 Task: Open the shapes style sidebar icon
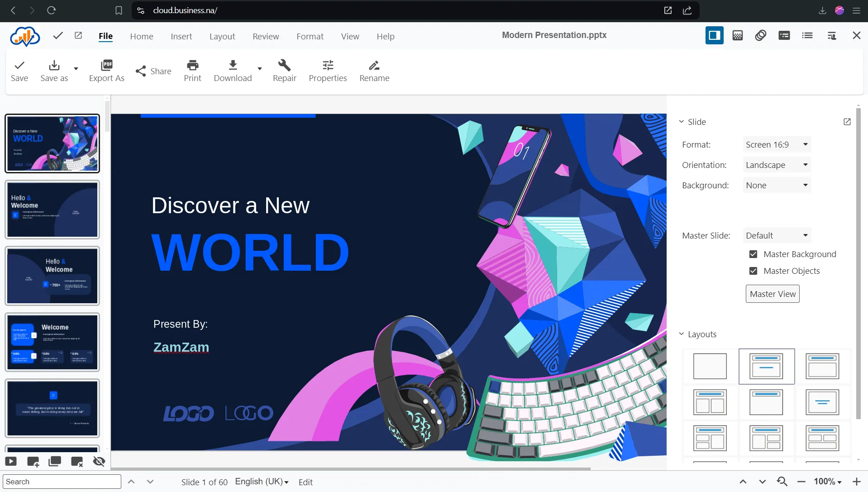[761, 35]
